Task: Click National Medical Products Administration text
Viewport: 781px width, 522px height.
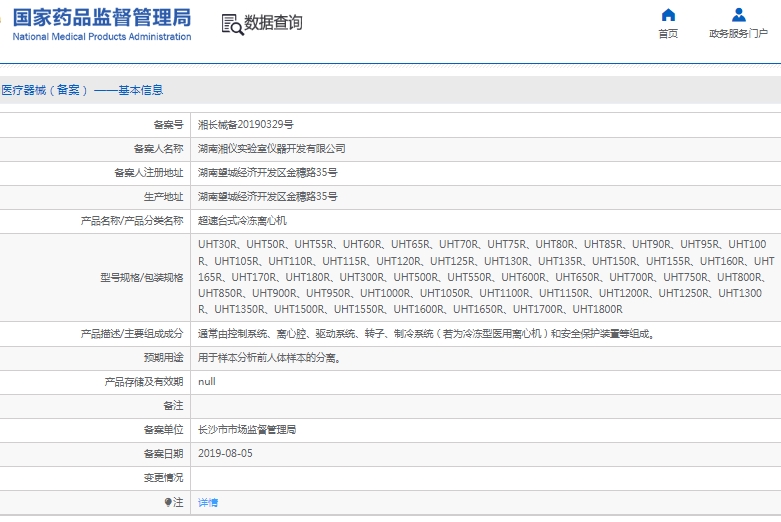Action: [x=102, y=36]
